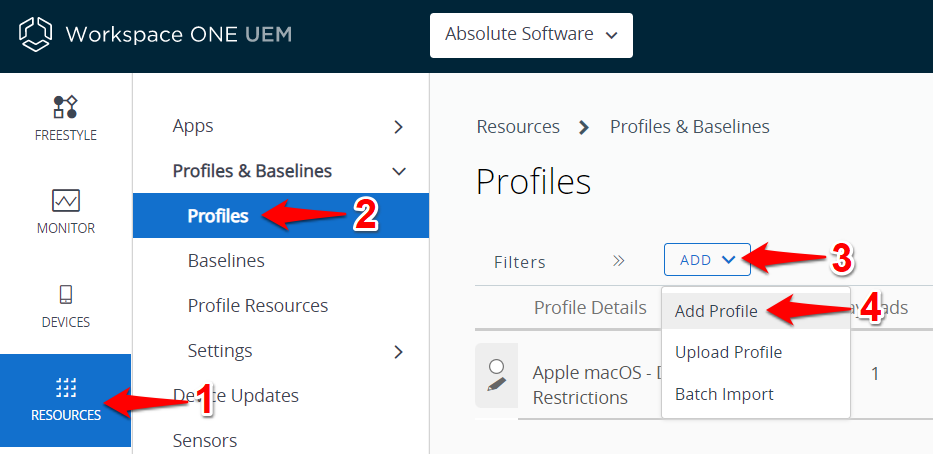The width and height of the screenshot is (933, 454).
Task: Open Apps in the side menu
Action: 193,126
